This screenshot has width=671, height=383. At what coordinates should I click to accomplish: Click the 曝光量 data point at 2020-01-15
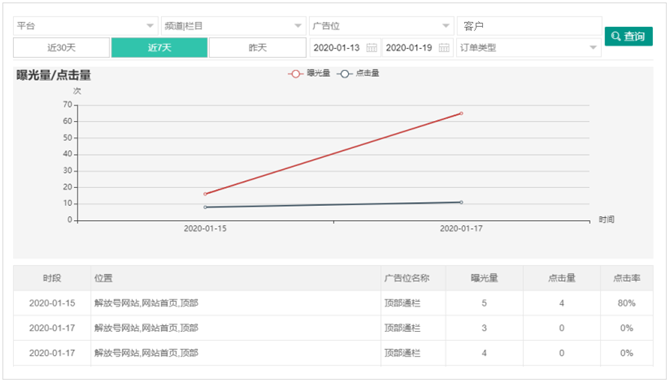205,194
